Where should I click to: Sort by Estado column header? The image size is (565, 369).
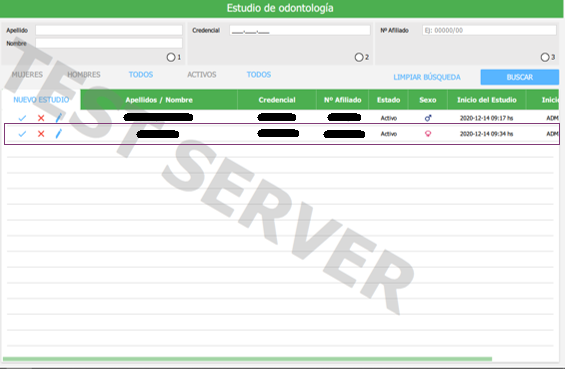point(388,100)
